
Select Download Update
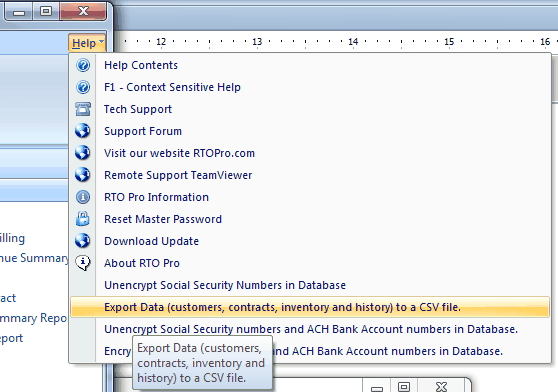310,241
